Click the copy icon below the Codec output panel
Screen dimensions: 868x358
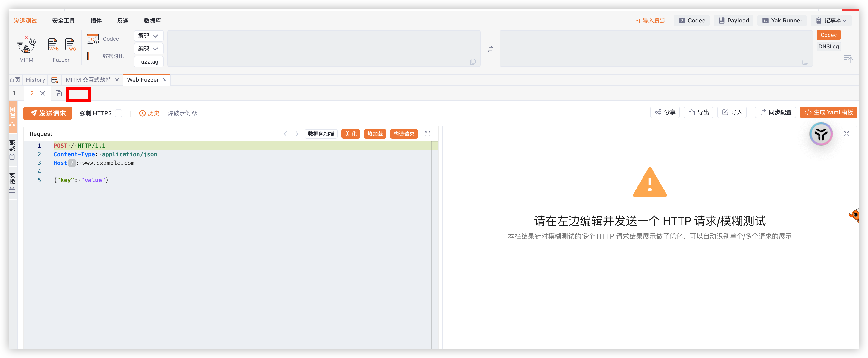click(x=805, y=62)
